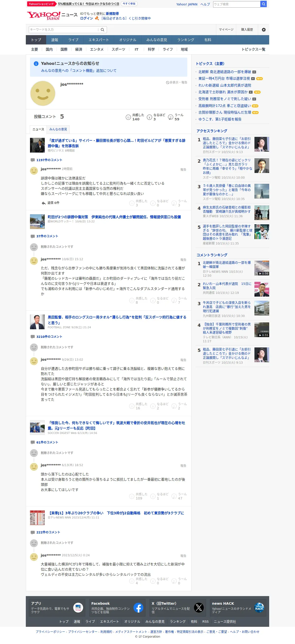Viewport: 295px width, 644px height.
Task: Click the Yahoo! JAPAN logo
Action: pyautogui.click(x=44, y=16)
